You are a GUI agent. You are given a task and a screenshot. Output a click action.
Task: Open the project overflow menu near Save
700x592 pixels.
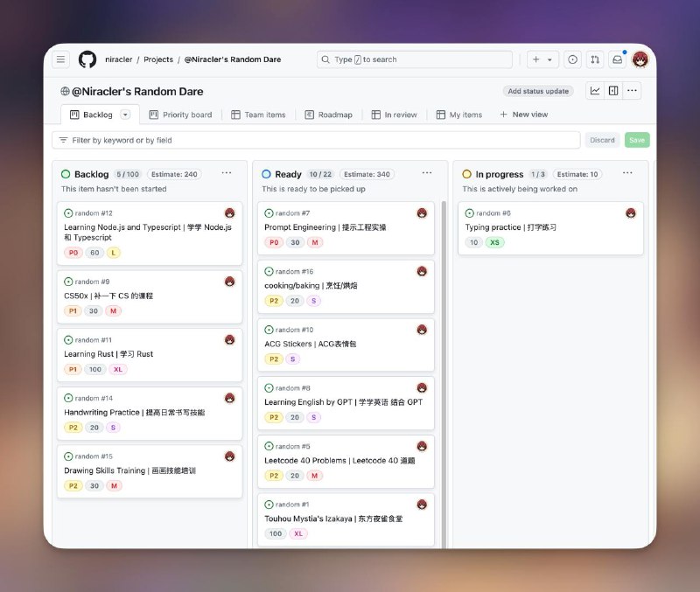(x=633, y=91)
